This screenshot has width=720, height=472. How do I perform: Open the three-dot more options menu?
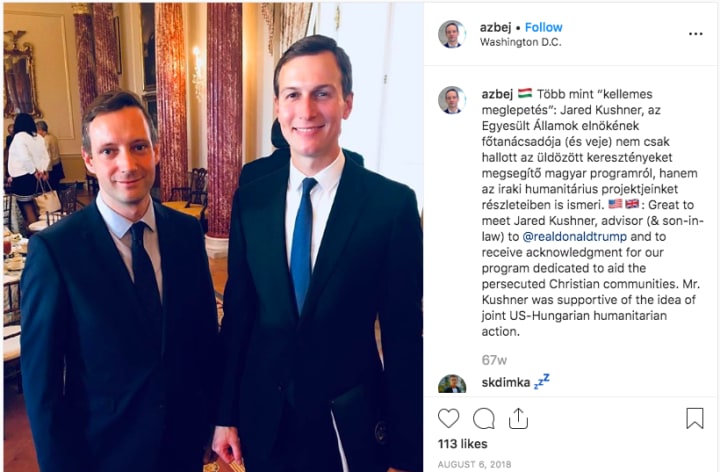coord(696,34)
